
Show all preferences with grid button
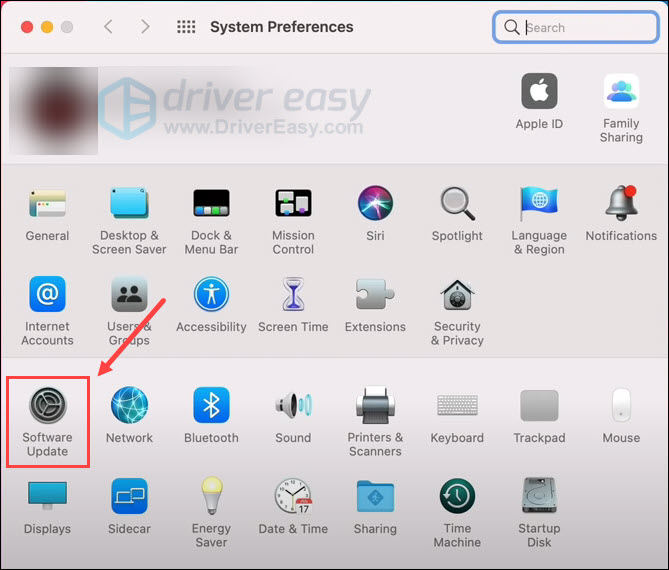coord(186,27)
